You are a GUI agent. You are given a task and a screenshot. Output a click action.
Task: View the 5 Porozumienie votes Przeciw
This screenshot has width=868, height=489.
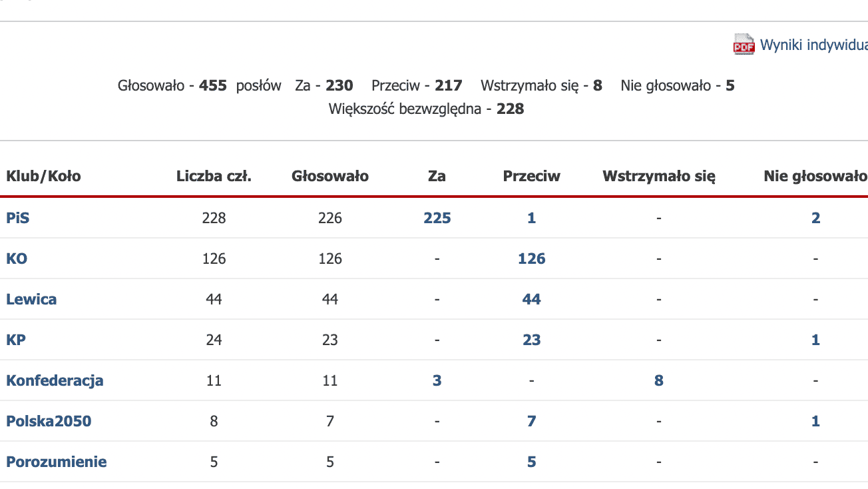point(531,462)
